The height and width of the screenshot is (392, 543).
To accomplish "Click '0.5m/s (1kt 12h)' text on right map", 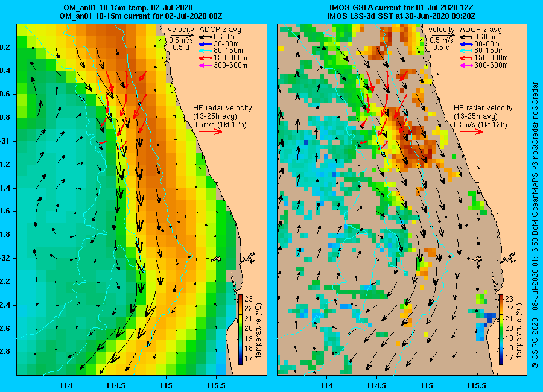I will [481, 125].
